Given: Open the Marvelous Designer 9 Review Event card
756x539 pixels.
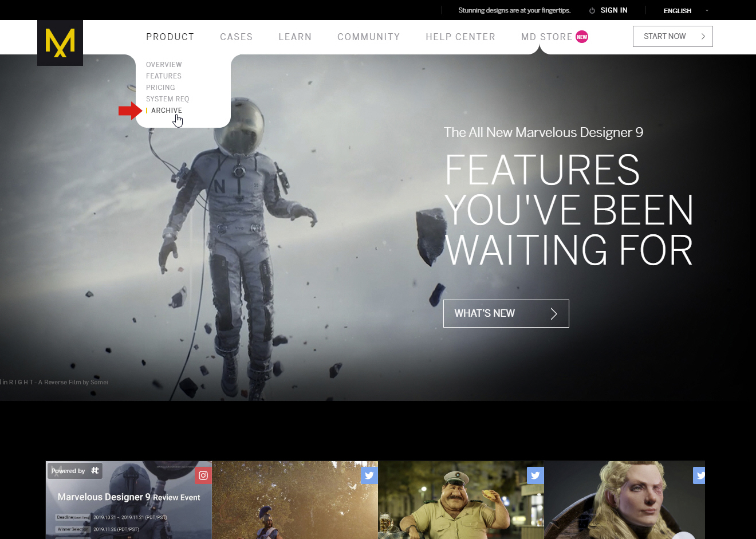Looking at the screenshot, I should pyautogui.click(x=129, y=500).
